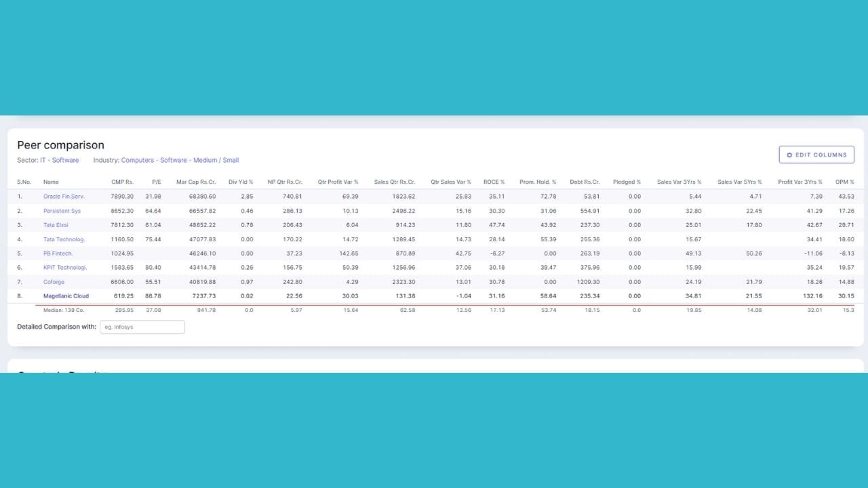This screenshot has height=488, width=868.
Task: Open the IT - Software sector link
Action: tap(60, 161)
